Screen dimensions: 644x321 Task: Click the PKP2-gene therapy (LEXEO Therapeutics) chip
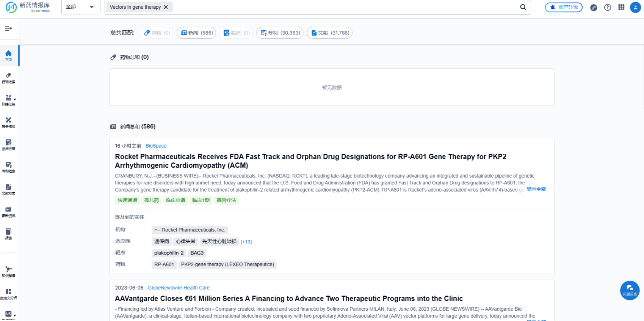[x=227, y=264]
